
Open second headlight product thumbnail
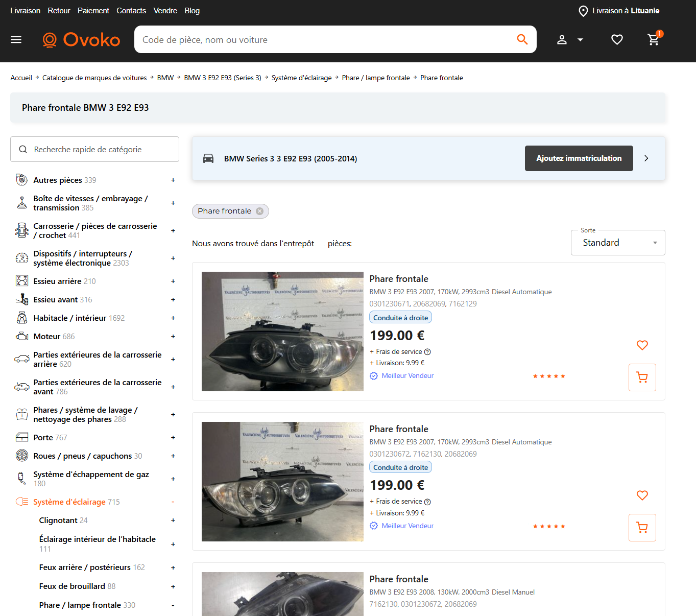(x=282, y=482)
